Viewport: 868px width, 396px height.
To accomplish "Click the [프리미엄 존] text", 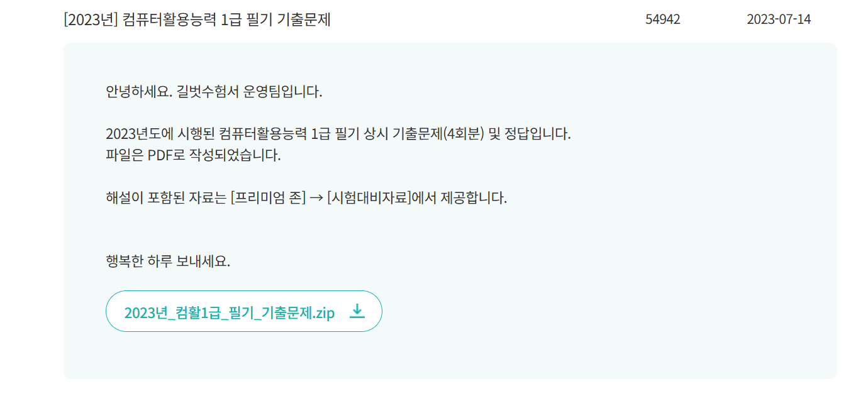I will pyautogui.click(x=268, y=198).
